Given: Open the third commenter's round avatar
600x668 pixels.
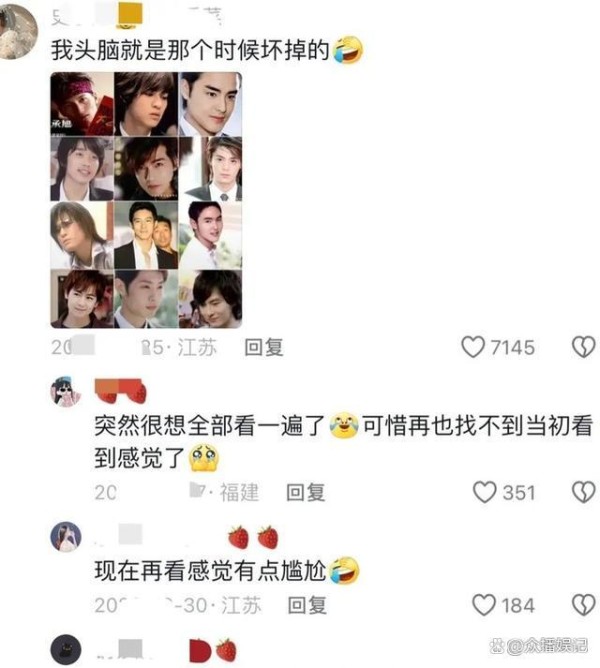Looking at the screenshot, I should 66,536.
